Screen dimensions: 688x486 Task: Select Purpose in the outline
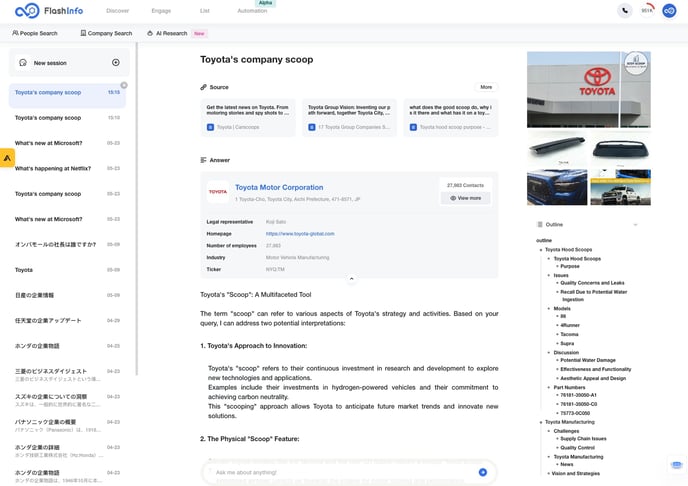(x=570, y=266)
